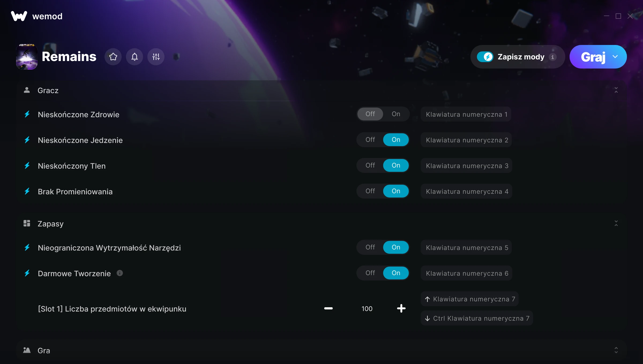This screenshot has height=364, width=643.
Task: Add Remains to favorites with star icon
Action: click(113, 57)
